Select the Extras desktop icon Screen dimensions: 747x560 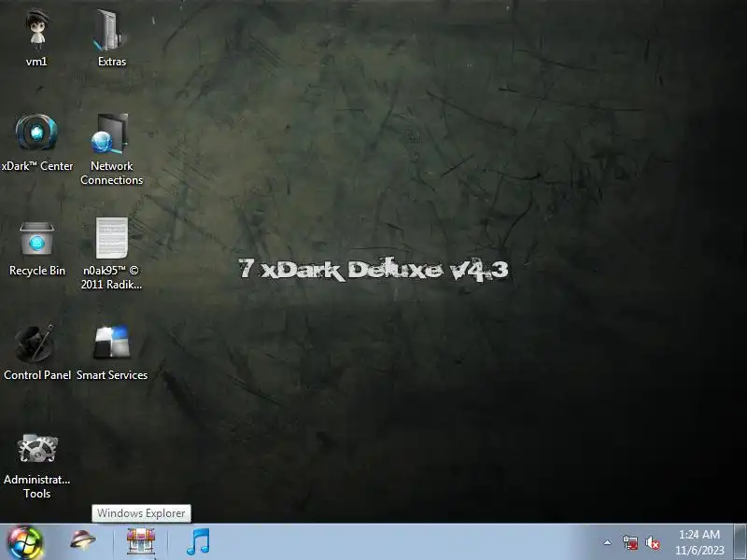[111, 30]
